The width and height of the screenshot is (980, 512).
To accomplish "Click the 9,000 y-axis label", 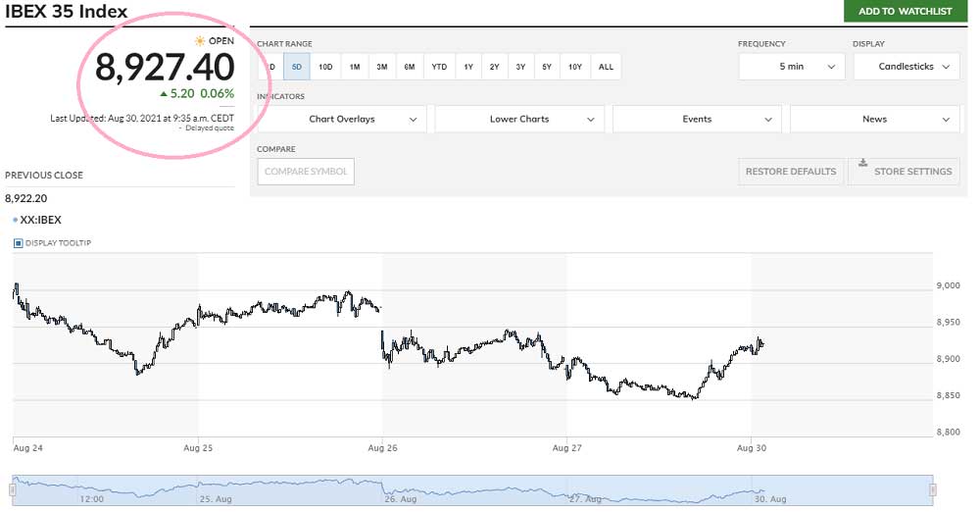I will pos(948,285).
